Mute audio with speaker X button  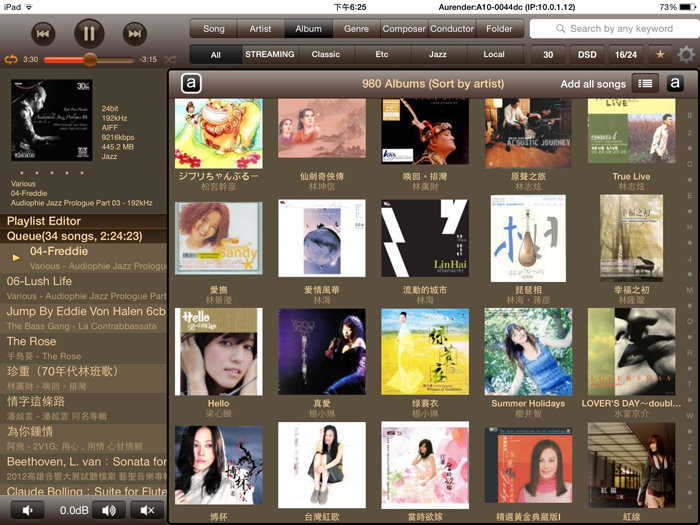tap(147, 510)
